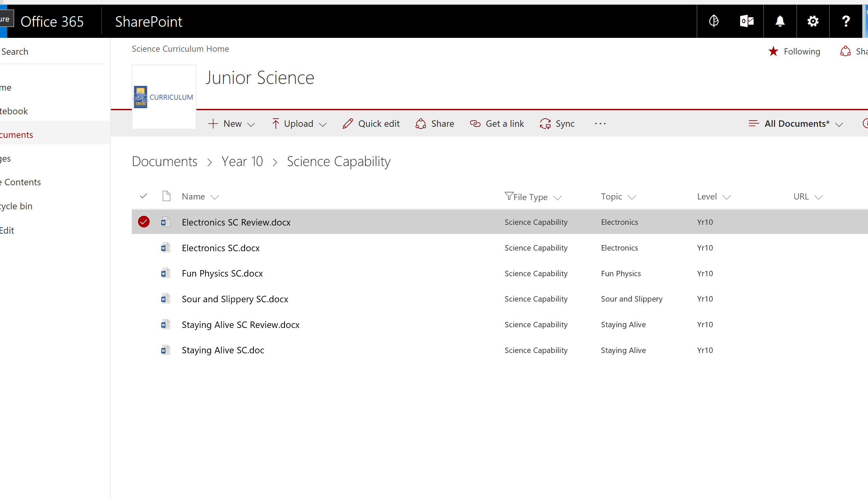Open Staying Alive SC Review.docx
The width and height of the screenshot is (868, 498).
tap(240, 325)
